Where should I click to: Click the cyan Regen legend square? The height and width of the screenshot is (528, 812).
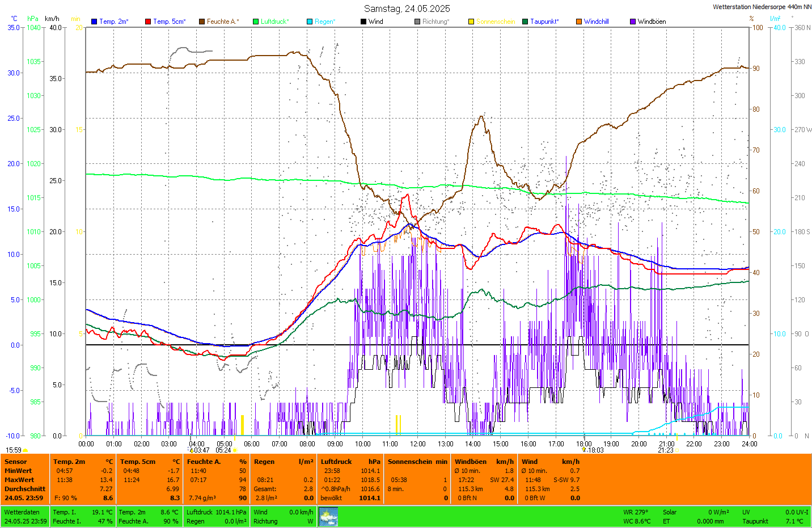tap(310, 22)
